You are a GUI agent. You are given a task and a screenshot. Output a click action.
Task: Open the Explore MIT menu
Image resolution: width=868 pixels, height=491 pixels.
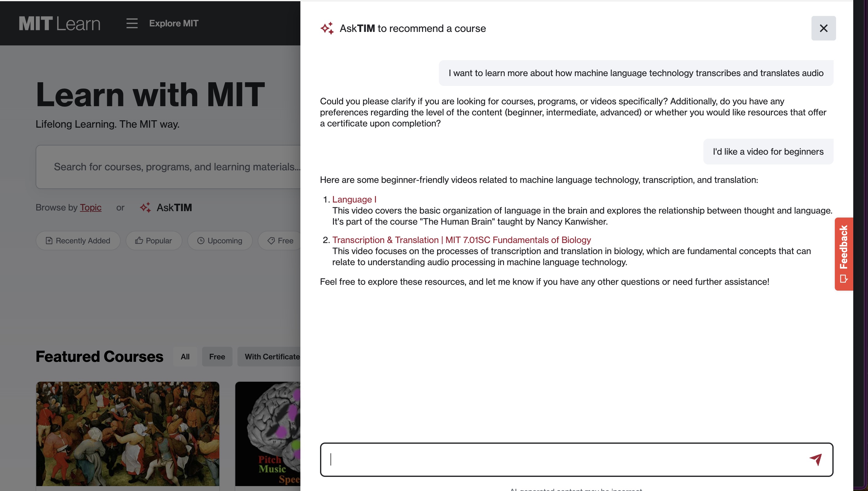174,23
